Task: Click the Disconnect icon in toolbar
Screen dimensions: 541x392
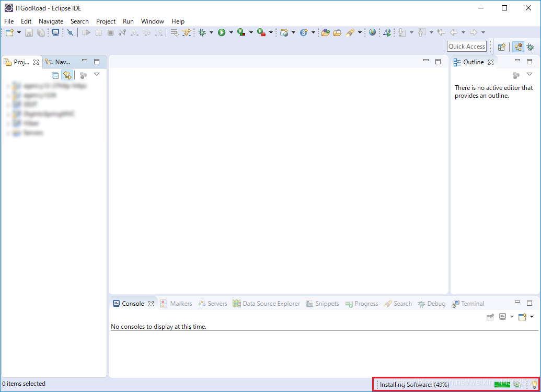Action: pos(122,32)
